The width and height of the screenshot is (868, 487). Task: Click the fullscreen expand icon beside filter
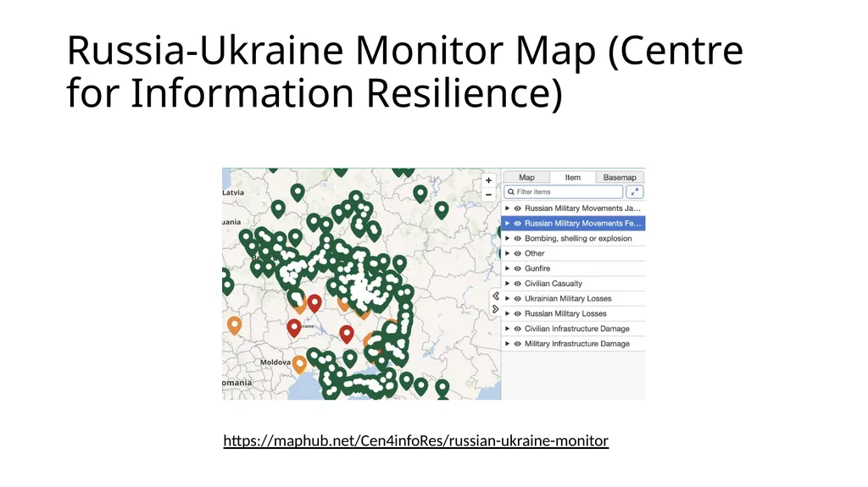tap(634, 191)
